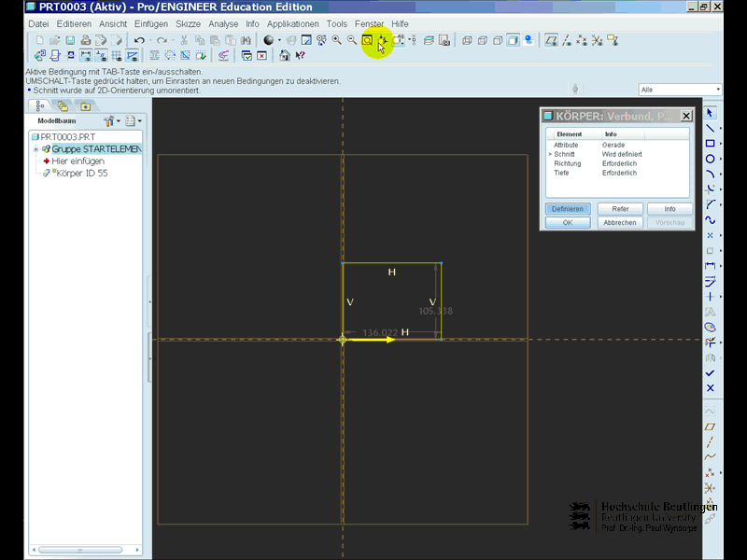The height and width of the screenshot is (560, 747).
Task: Click the shaded sphere render icon
Action: pyautogui.click(x=269, y=40)
